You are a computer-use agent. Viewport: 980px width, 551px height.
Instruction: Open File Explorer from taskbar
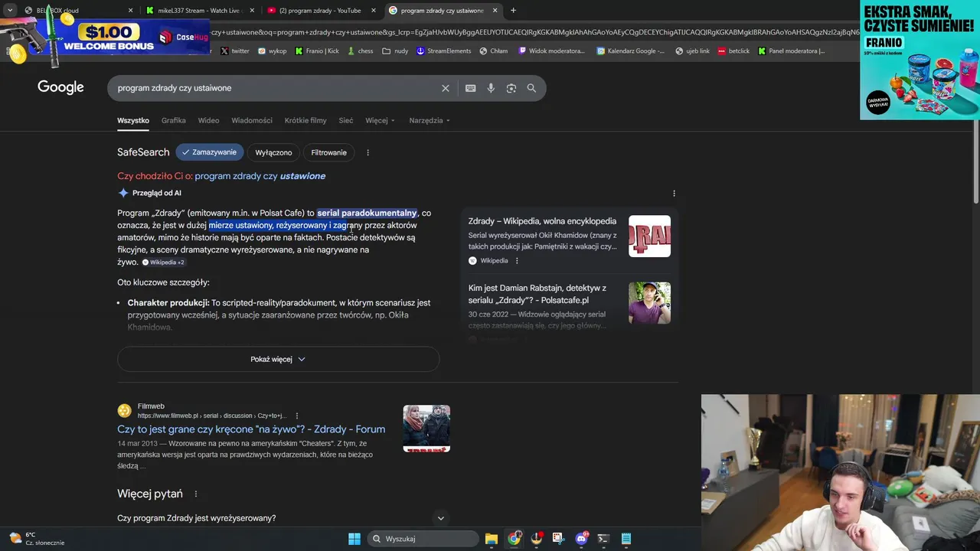[492, 539]
